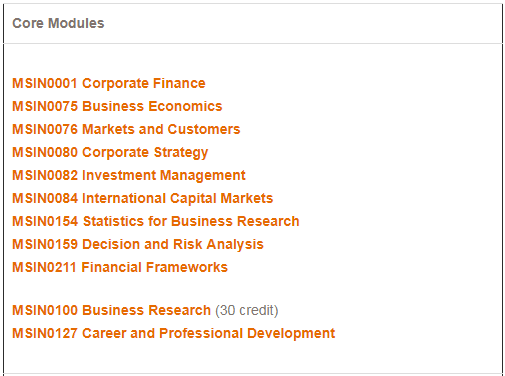Viewport: 505px width, 376px height.
Task: Open the MSIN0001 Corporate Finance link
Action: coord(109,84)
